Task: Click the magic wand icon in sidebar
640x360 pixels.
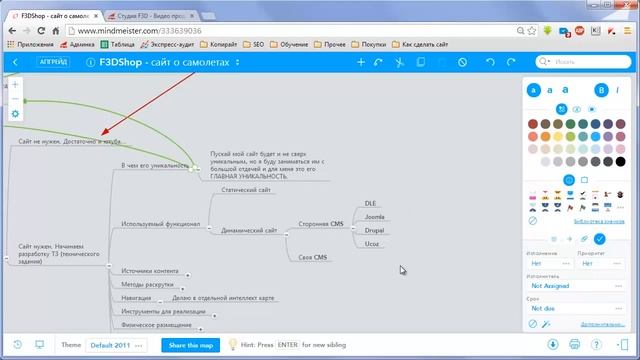Action: point(546,324)
